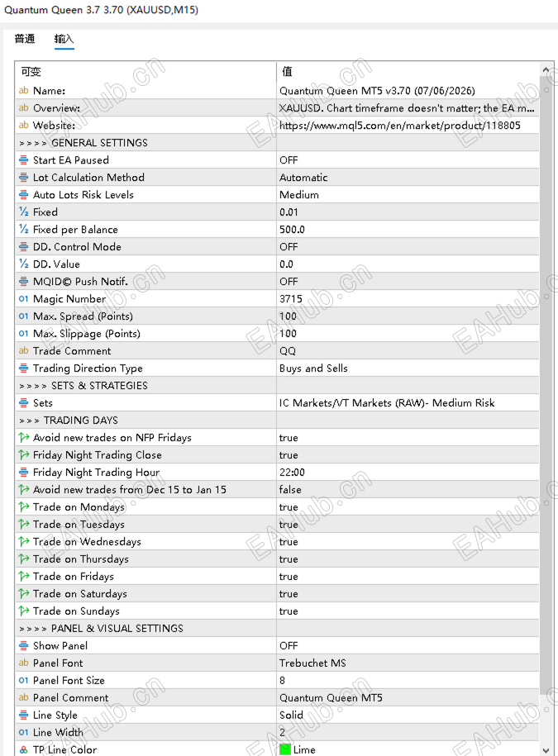Click the 值 column header
Viewport: 558px width, 756px height.
pos(408,71)
